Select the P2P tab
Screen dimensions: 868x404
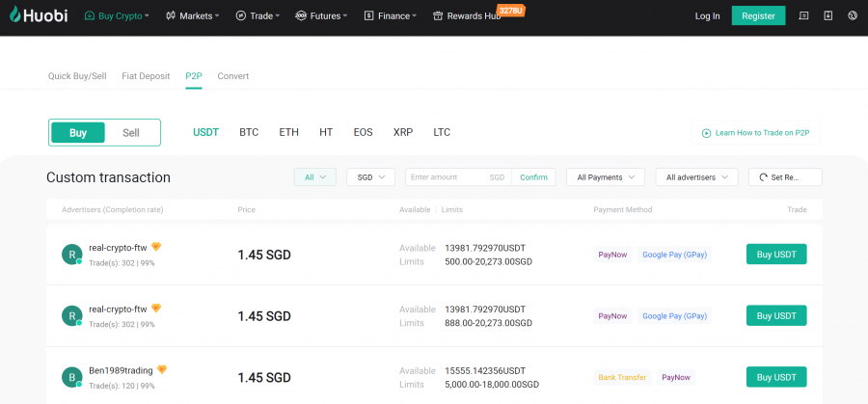tap(194, 76)
